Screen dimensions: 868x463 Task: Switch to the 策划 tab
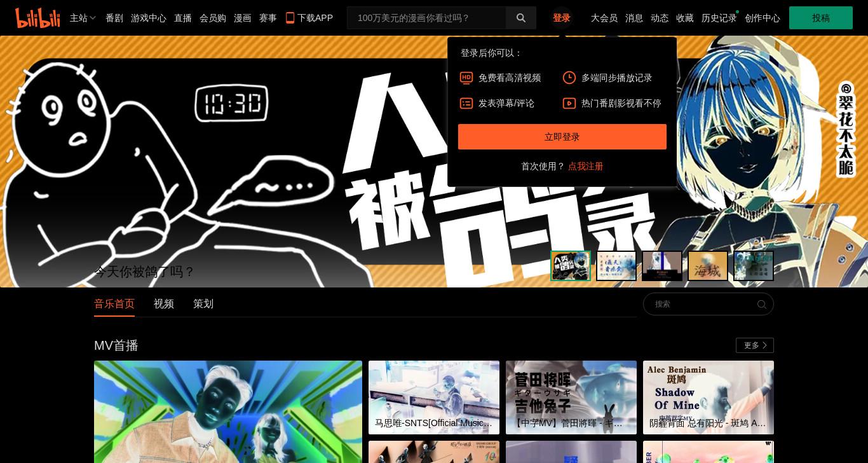(203, 304)
